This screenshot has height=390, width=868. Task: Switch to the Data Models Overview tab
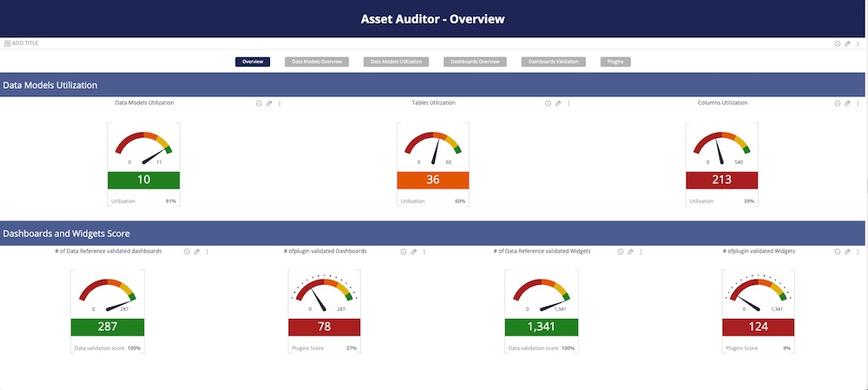click(317, 62)
